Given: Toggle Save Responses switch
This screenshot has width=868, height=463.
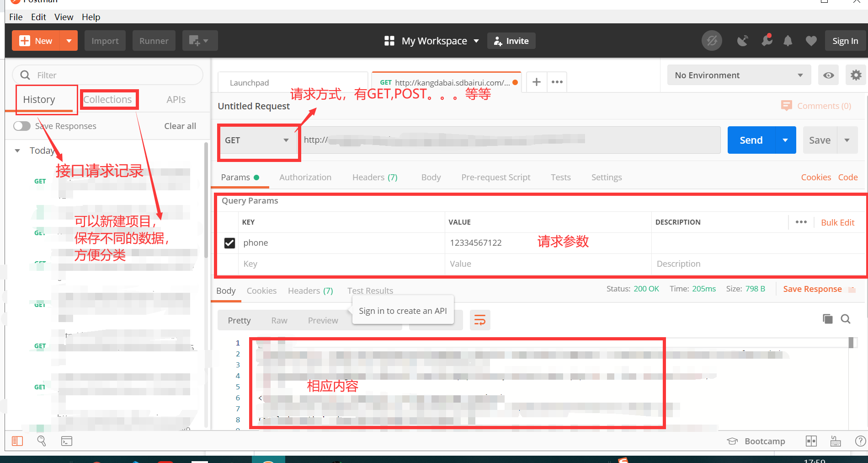Looking at the screenshot, I should pyautogui.click(x=21, y=126).
